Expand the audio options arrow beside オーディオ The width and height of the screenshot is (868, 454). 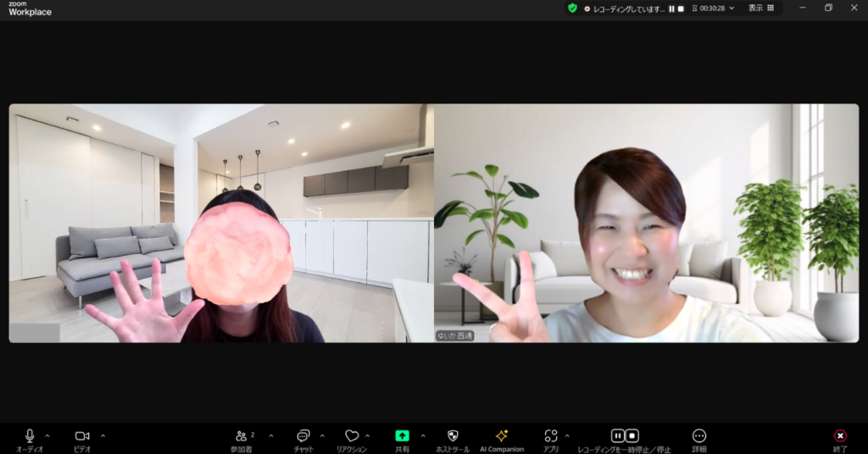click(47, 436)
